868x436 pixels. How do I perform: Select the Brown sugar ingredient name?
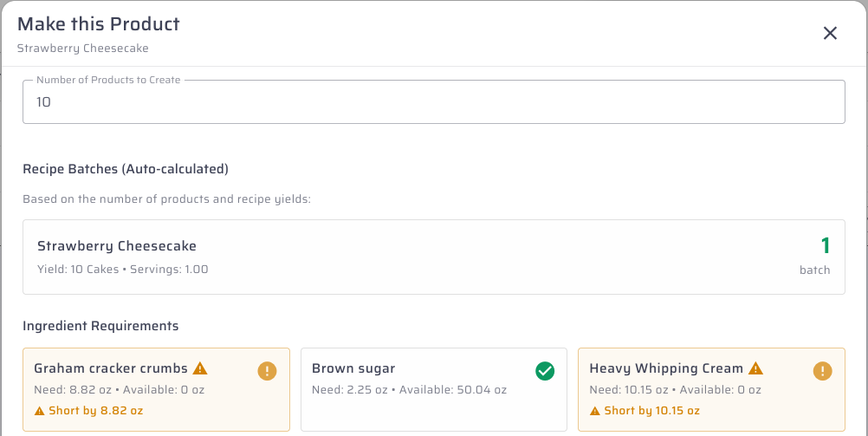[x=353, y=368]
